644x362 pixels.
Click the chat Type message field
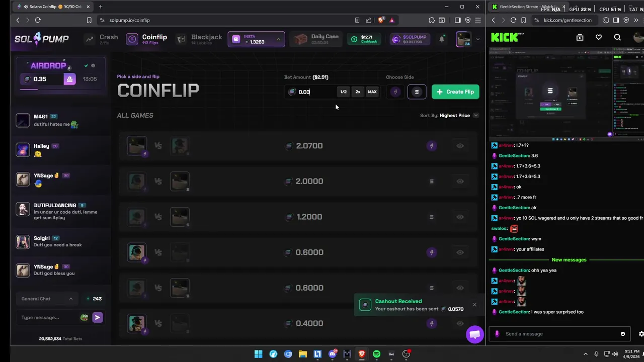(x=48, y=317)
